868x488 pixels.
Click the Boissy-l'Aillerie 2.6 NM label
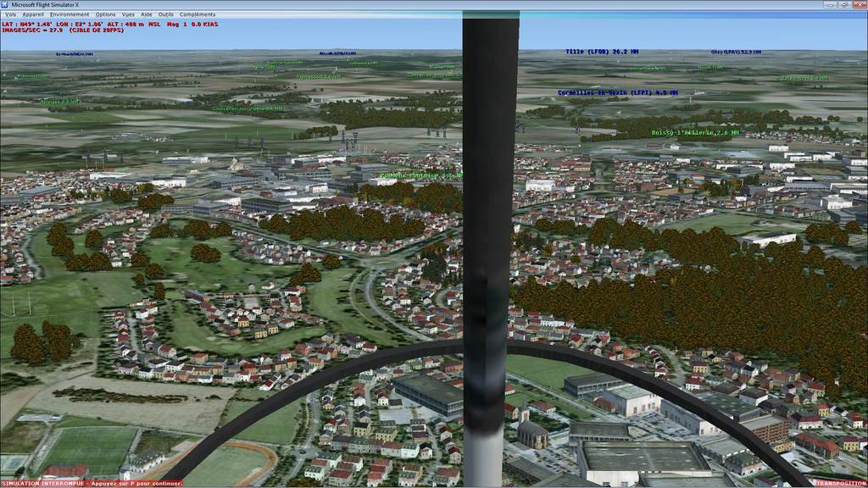click(694, 133)
